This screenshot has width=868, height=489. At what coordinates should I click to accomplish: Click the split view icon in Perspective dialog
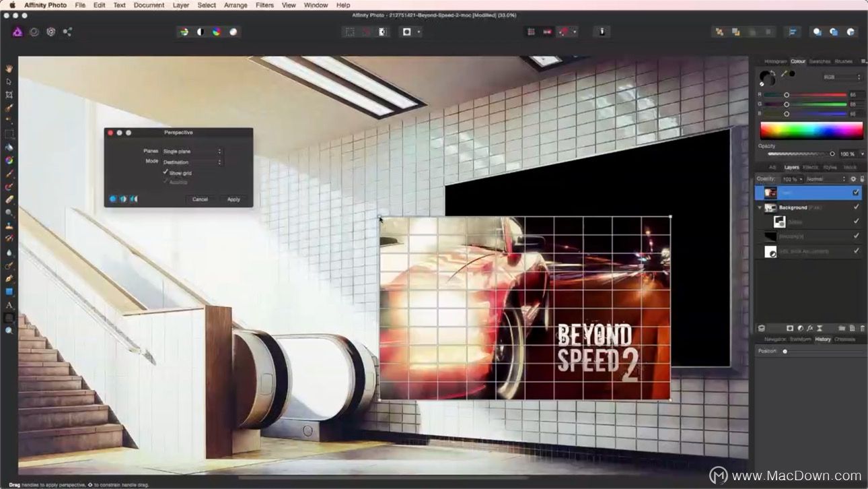coord(123,199)
